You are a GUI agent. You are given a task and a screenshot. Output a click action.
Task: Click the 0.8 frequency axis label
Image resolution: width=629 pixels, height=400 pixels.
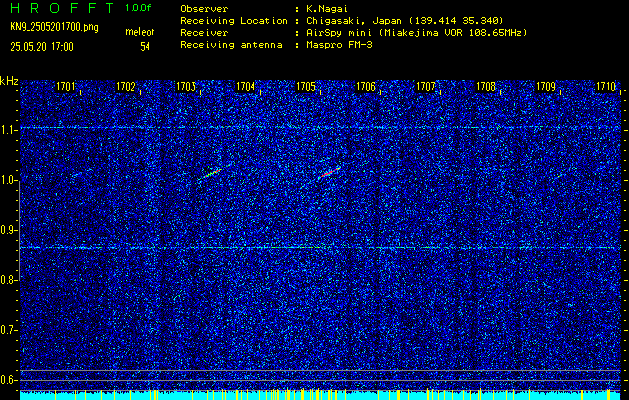[8, 280]
